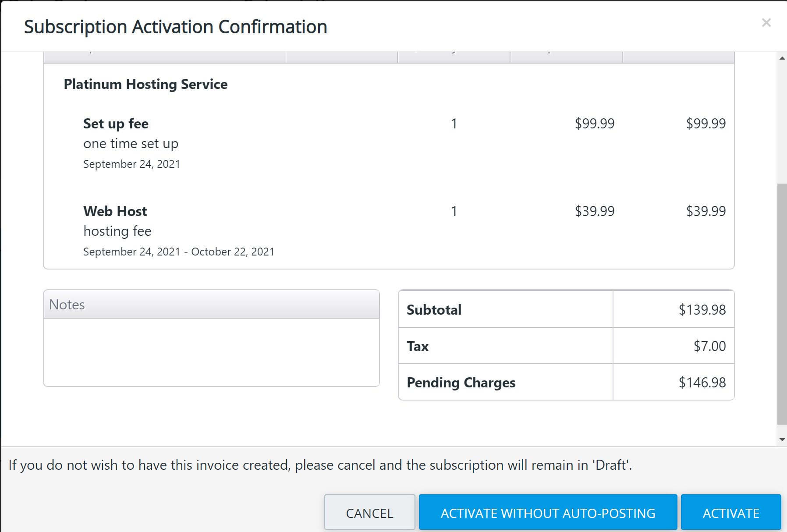Screen dimensions: 787x532
Task: Click ACTIVATE WITHOUT AUTO-POSTING button
Action: [548, 513]
